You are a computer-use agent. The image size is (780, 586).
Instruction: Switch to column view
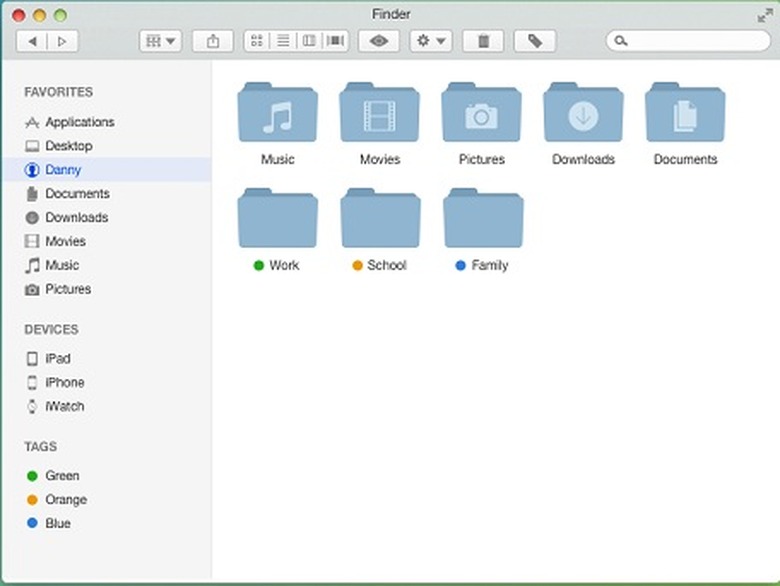click(x=309, y=41)
